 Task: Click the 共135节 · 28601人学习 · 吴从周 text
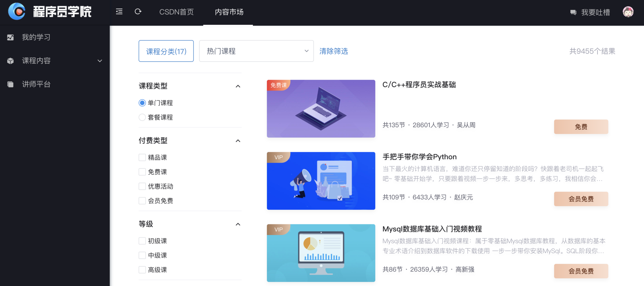coord(429,125)
